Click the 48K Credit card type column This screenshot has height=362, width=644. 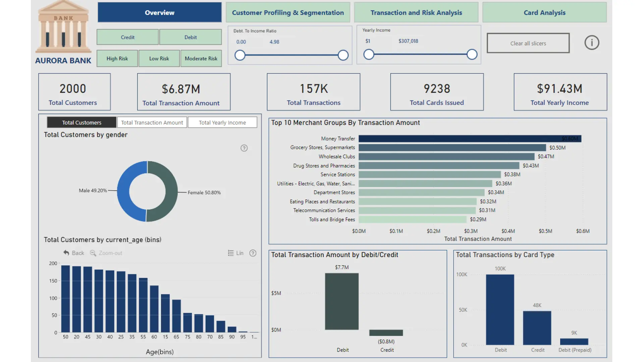(x=537, y=328)
